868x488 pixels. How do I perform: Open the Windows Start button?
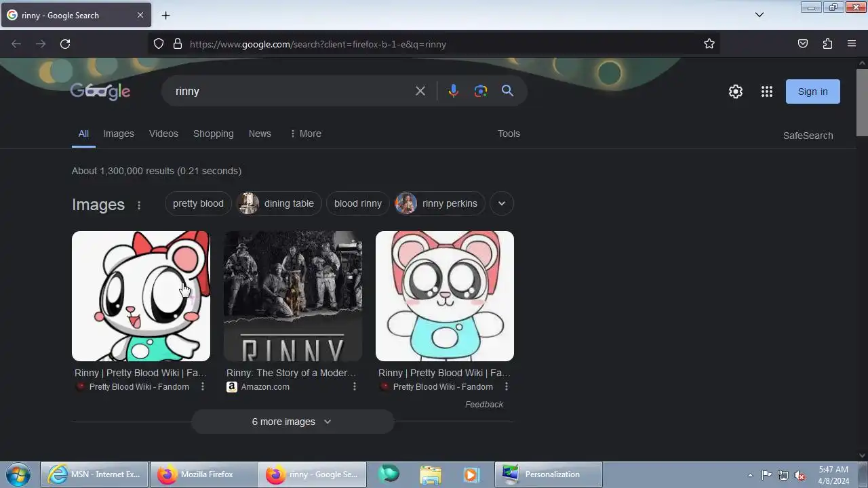(18, 474)
